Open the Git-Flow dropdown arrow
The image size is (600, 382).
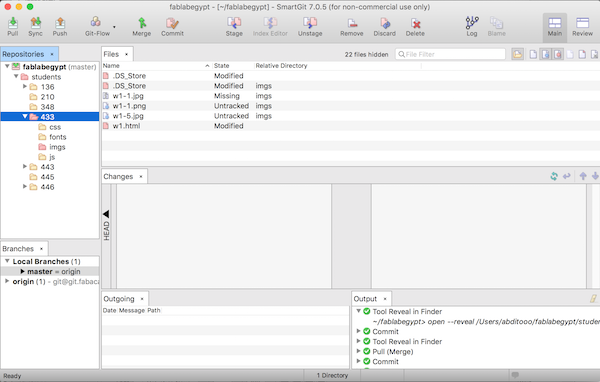click(x=114, y=27)
